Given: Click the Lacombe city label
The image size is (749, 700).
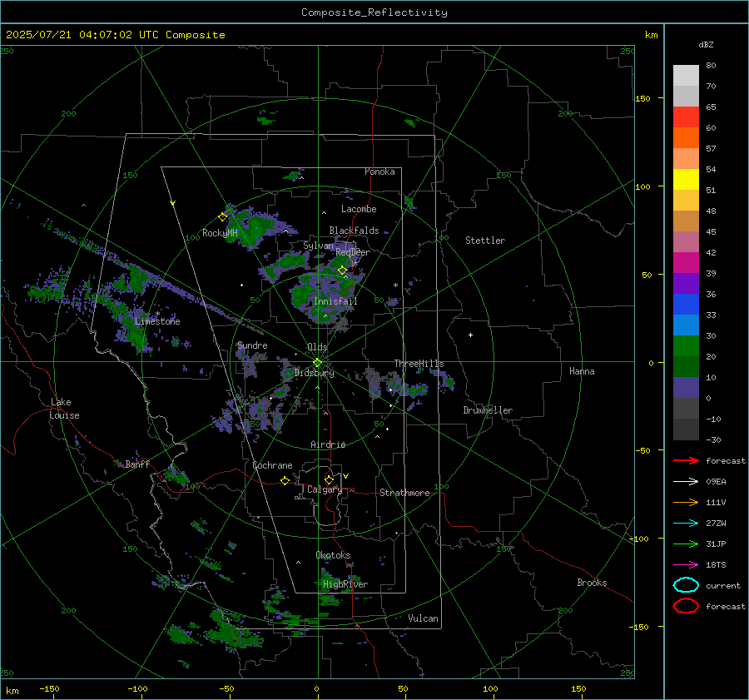Looking at the screenshot, I should click(x=359, y=209).
